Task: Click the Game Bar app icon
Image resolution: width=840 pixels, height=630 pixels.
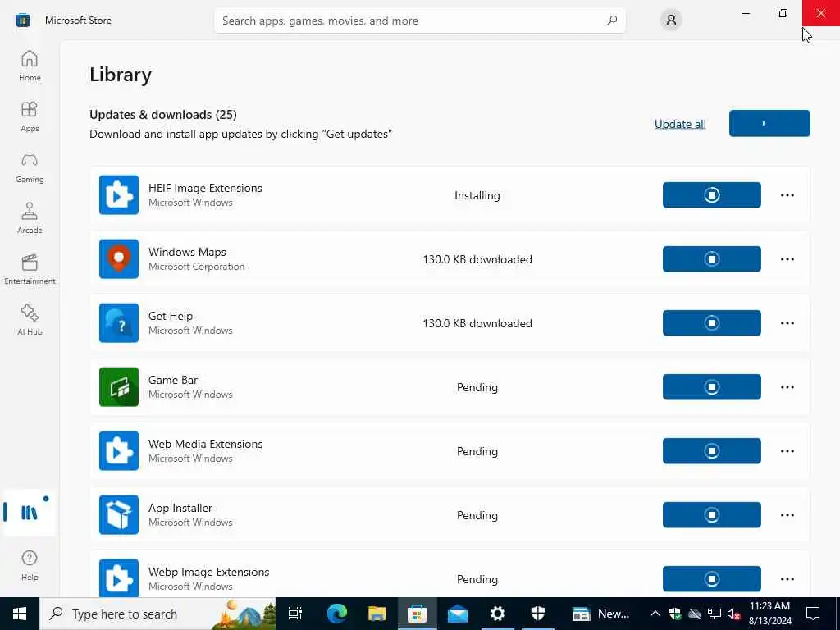Action: coord(119,387)
